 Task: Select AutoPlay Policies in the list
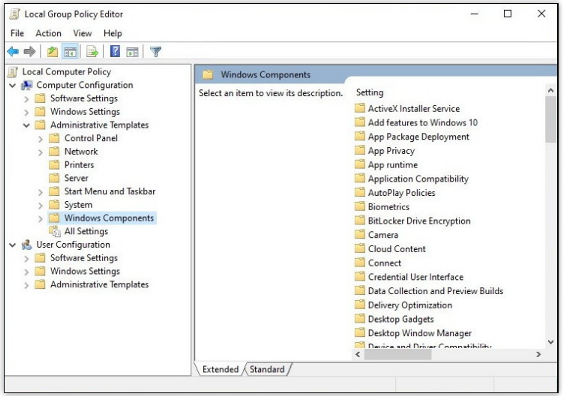(x=401, y=192)
